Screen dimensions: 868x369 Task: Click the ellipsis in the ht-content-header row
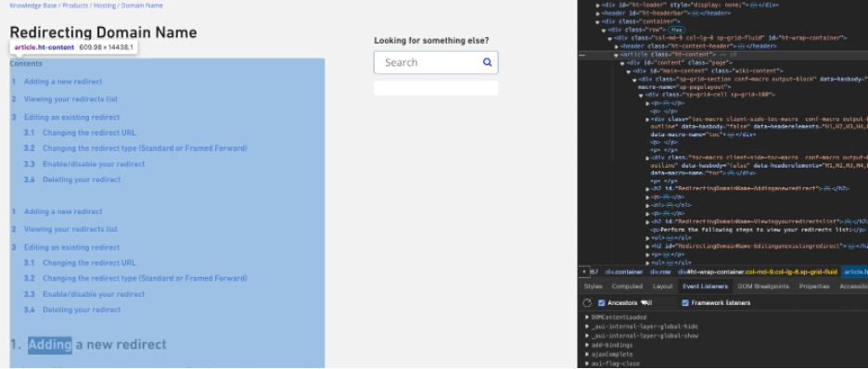coord(741,46)
